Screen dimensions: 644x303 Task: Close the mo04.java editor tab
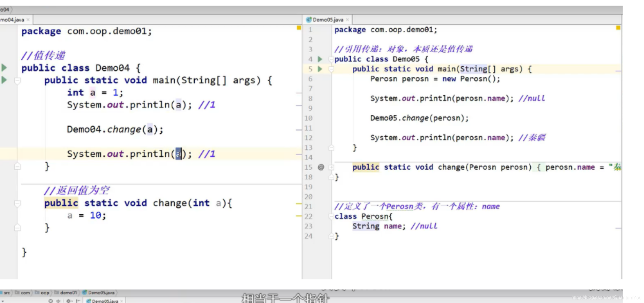(x=28, y=20)
